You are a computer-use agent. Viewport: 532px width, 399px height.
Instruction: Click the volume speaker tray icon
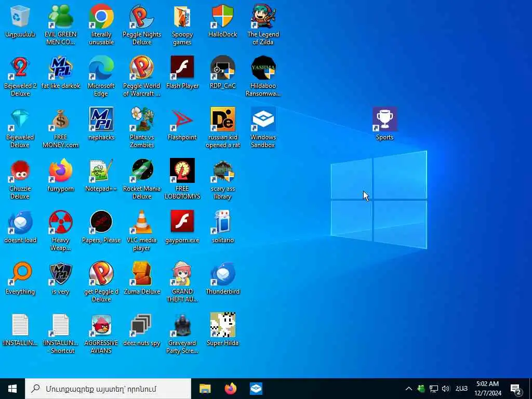(x=446, y=389)
